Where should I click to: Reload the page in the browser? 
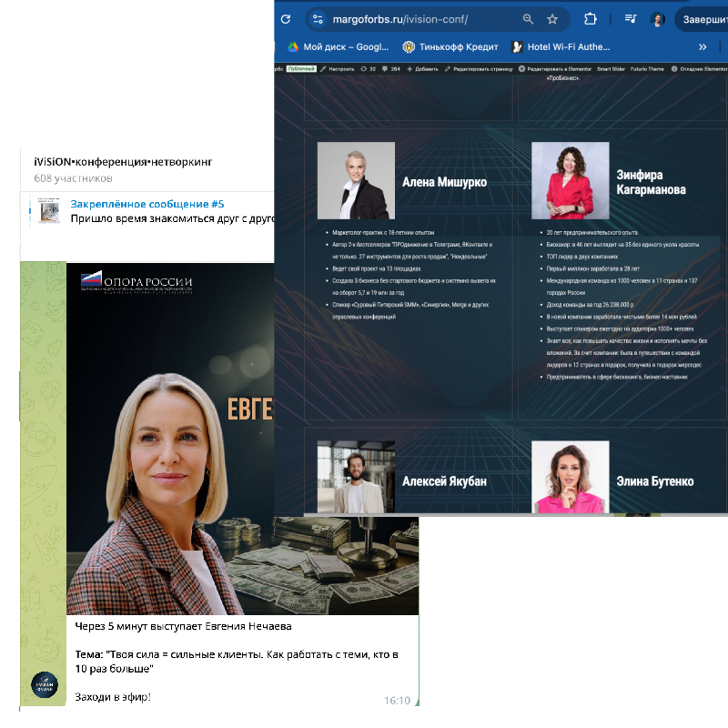286,19
